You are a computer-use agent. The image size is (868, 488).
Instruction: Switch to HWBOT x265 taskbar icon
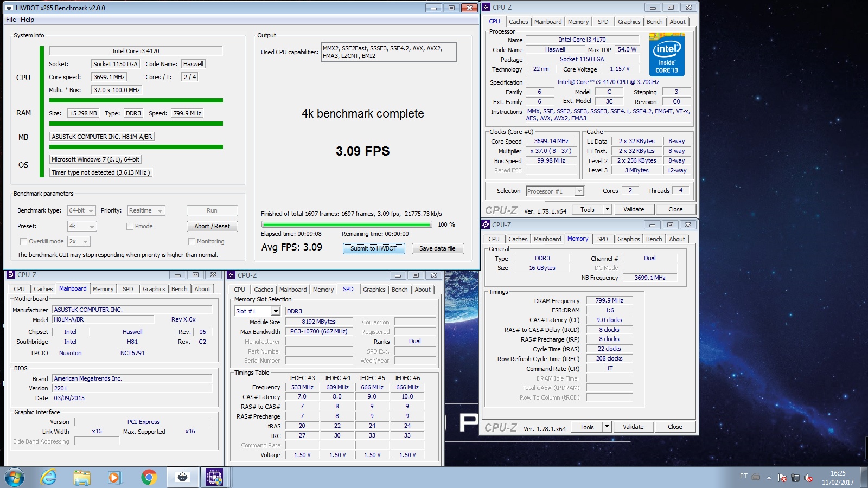coord(183,478)
